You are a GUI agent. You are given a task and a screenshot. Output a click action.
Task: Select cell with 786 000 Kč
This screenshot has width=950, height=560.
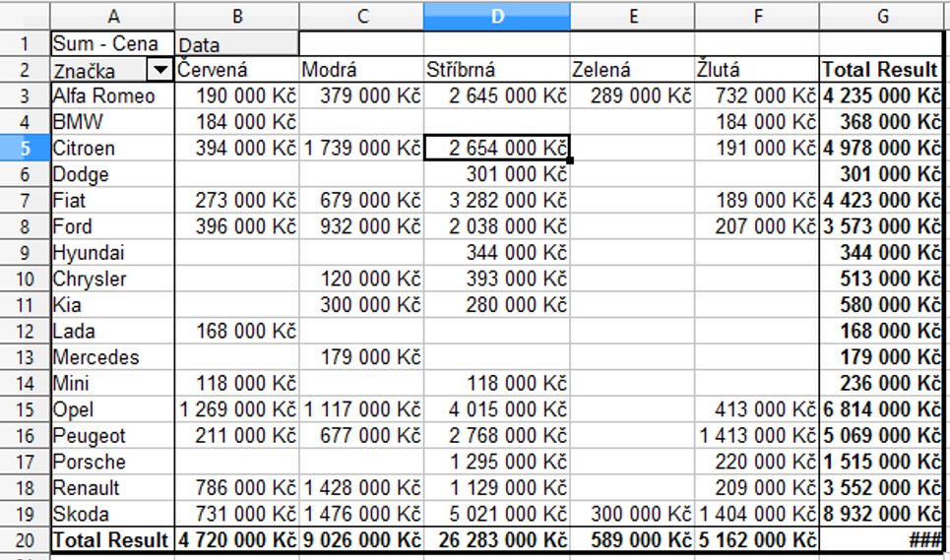pyautogui.click(x=237, y=488)
